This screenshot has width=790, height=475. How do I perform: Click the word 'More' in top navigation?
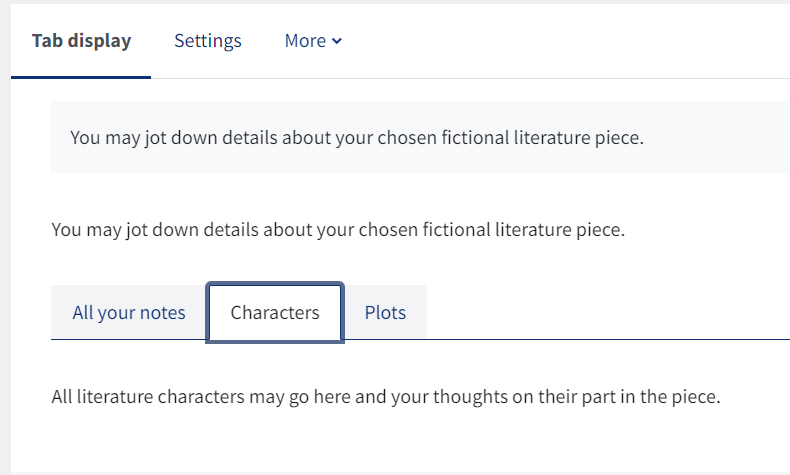point(305,41)
